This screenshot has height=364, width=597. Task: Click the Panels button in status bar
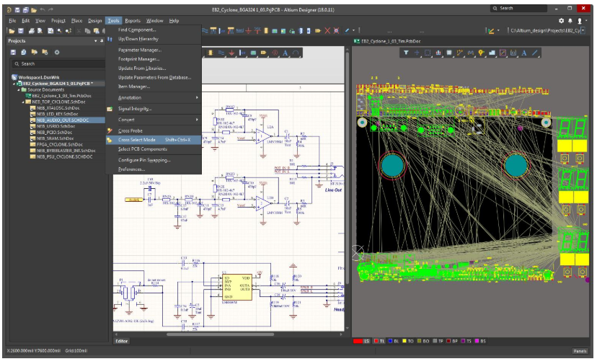pyautogui.click(x=580, y=351)
